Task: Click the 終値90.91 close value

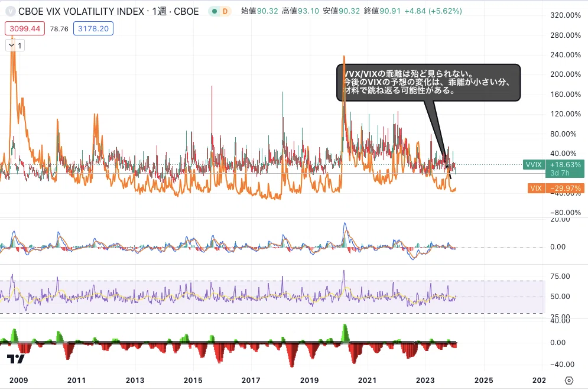Action: point(382,11)
